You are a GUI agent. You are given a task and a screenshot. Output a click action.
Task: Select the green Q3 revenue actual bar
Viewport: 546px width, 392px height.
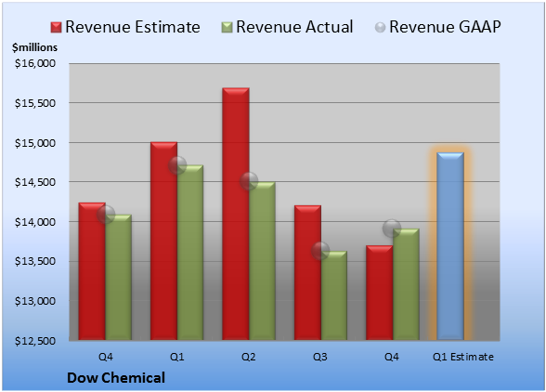(334, 295)
